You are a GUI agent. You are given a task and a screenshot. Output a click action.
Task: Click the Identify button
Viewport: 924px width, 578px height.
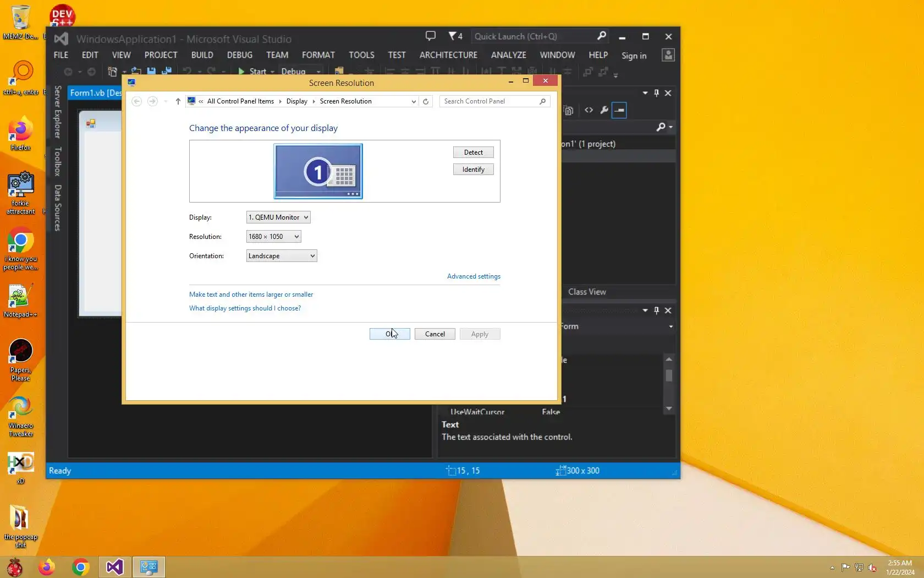(474, 170)
